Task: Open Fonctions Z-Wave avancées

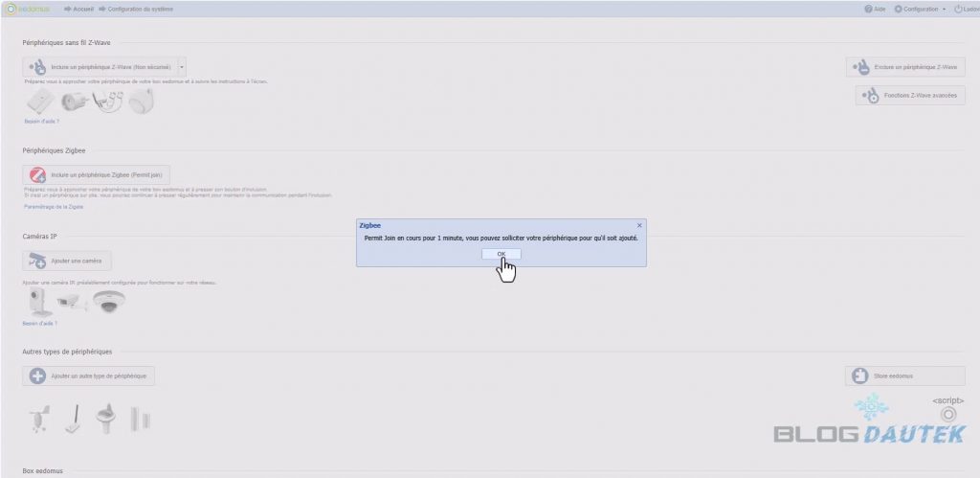Action: [911, 96]
